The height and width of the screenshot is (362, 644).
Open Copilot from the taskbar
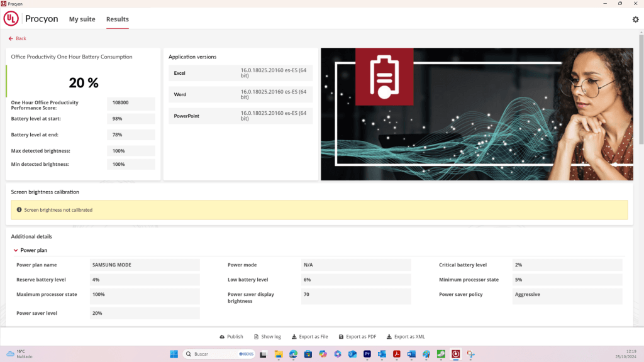[x=323, y=354]
